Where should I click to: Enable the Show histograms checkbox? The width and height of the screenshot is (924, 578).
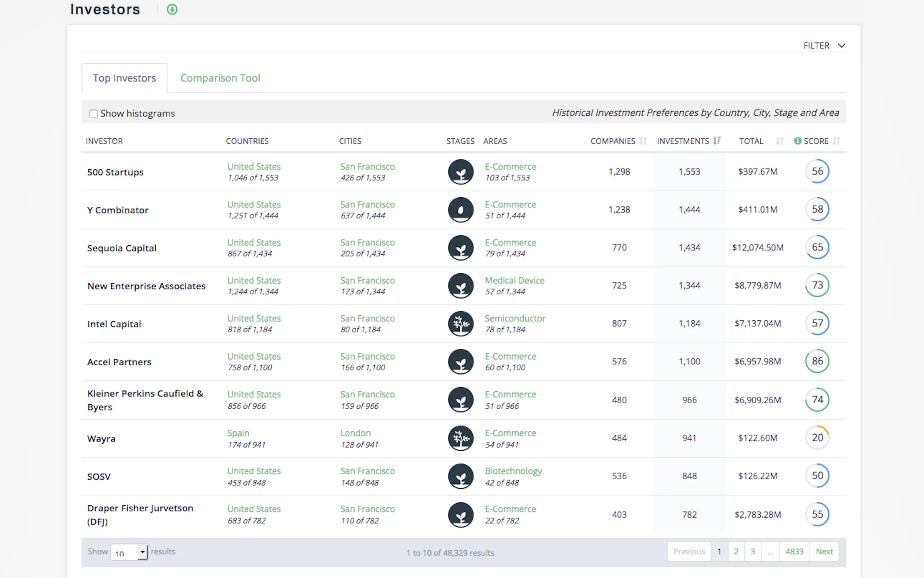coord(93,114)
